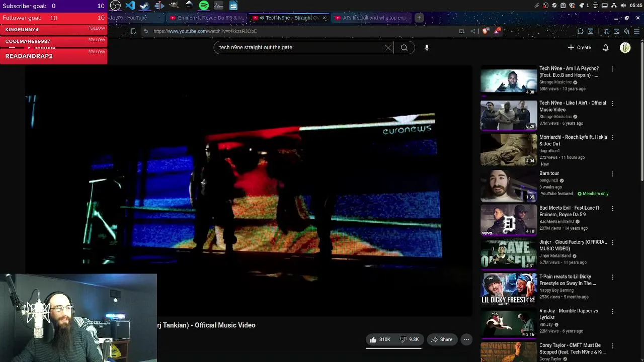The height and width of the screenshot is (362, 644).
Task: Open the browser extensions puzzle icon
Action: (x=580, y=31)
